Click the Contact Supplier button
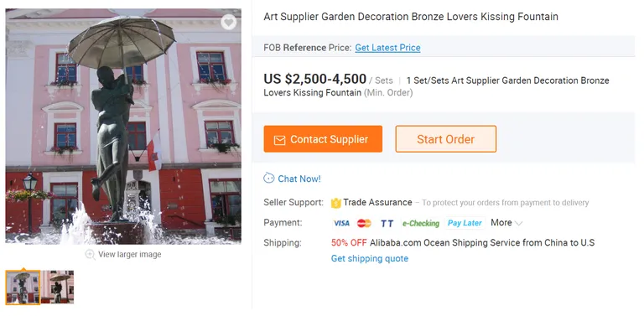 323,139
